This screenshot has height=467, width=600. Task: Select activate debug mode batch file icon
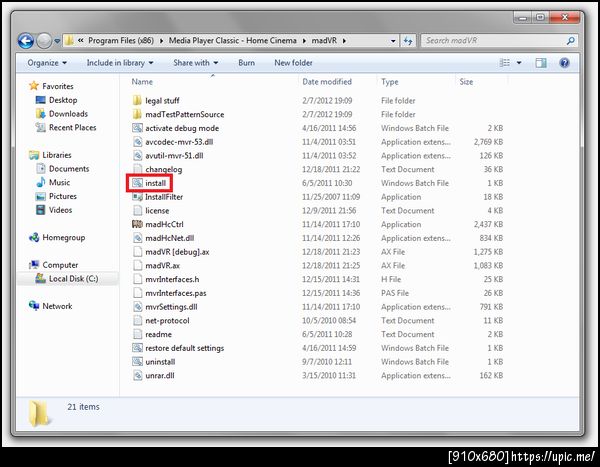137,128
